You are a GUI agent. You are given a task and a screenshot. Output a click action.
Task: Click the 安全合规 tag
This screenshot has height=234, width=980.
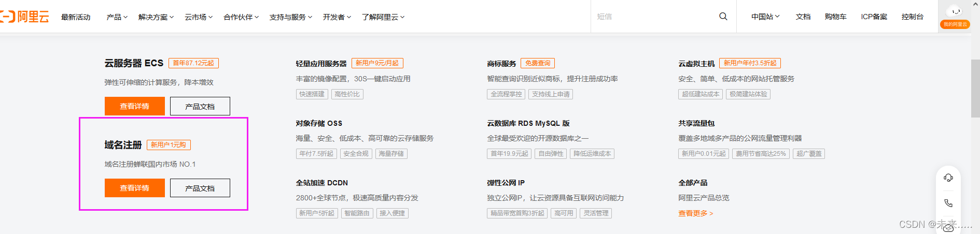tap(356, 154)
